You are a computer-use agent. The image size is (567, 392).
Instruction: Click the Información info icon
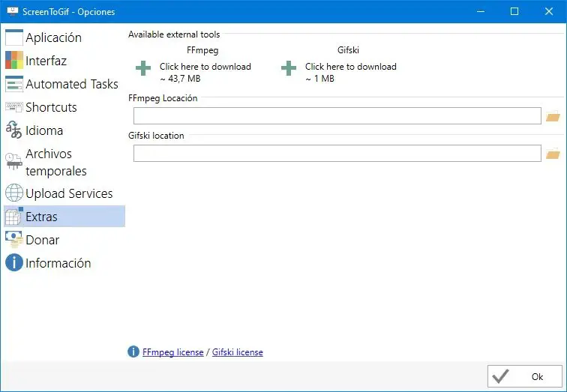[x=14, y=263]
